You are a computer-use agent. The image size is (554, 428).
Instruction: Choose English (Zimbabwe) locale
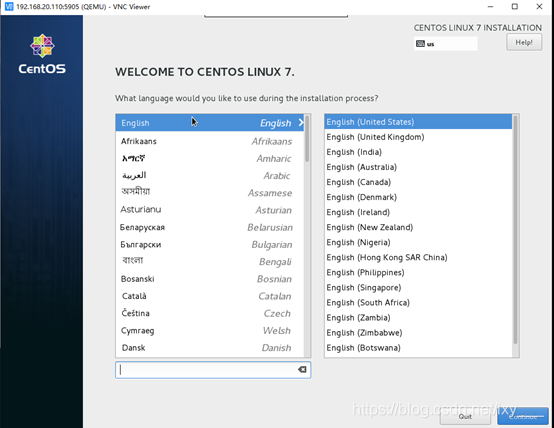(x=418, y=333)
